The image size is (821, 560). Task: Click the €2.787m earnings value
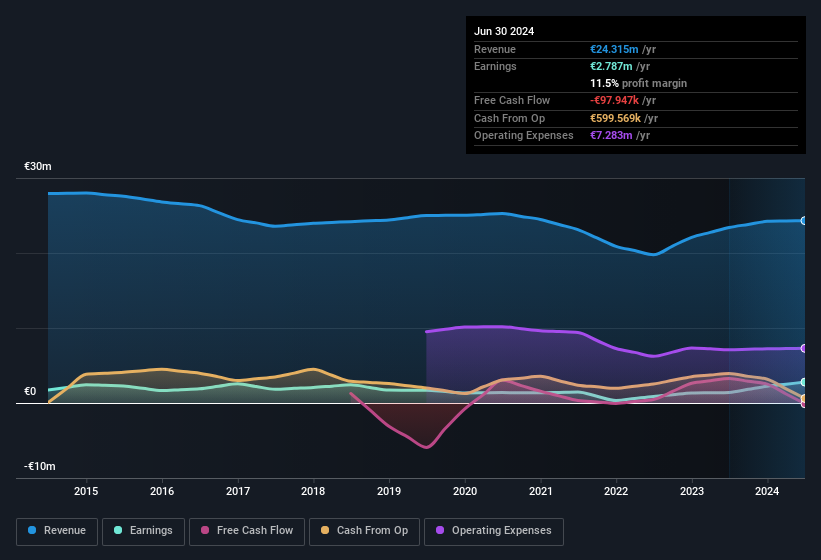point(611,66)
